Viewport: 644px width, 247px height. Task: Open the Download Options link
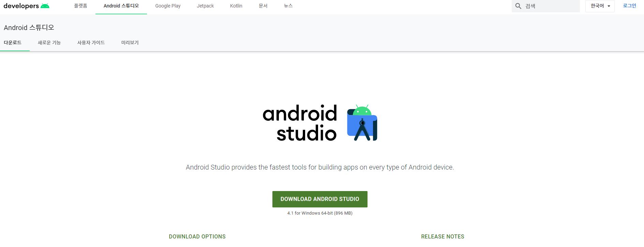[x=197, y=237]
